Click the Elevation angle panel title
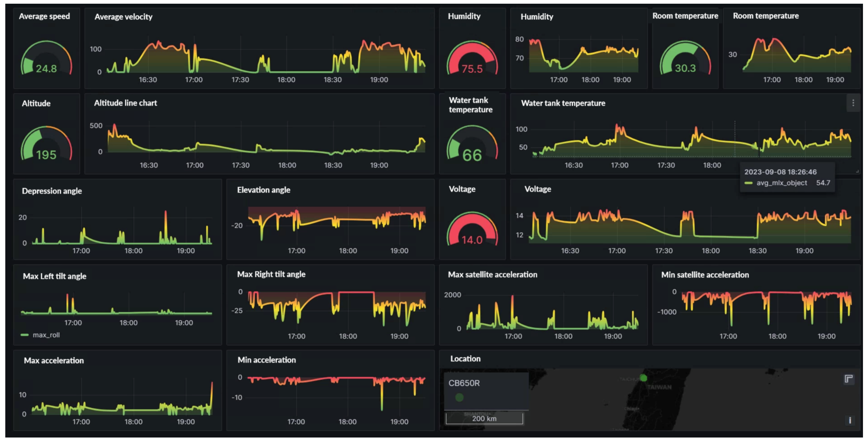868x442 pixels. [263, 190]
